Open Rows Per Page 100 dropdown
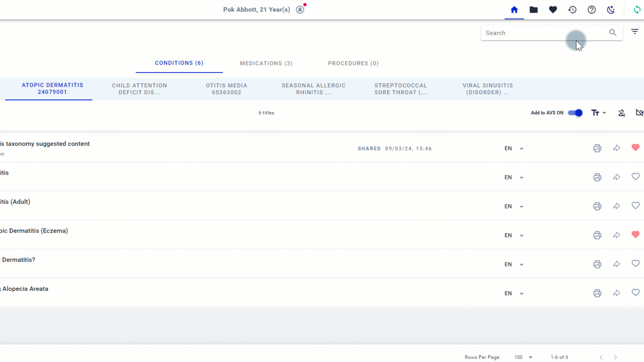Viewport: 644px width, 362px height. pos(523,357)
